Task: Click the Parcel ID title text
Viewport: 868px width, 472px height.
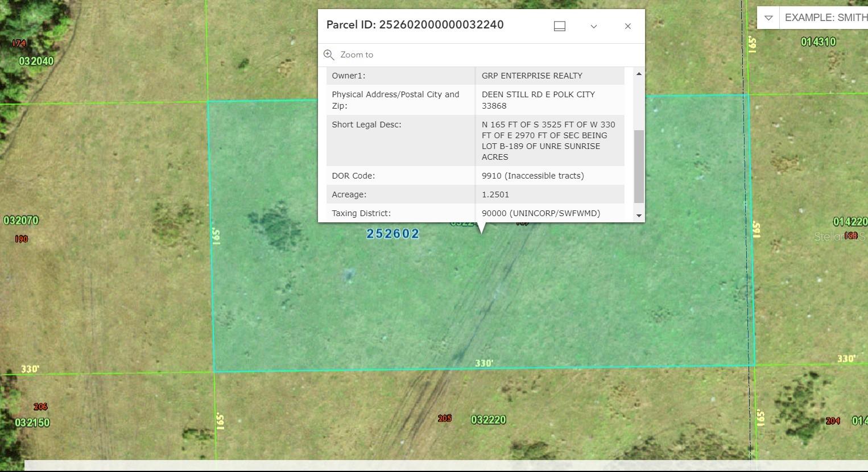Action: point(415,24)
